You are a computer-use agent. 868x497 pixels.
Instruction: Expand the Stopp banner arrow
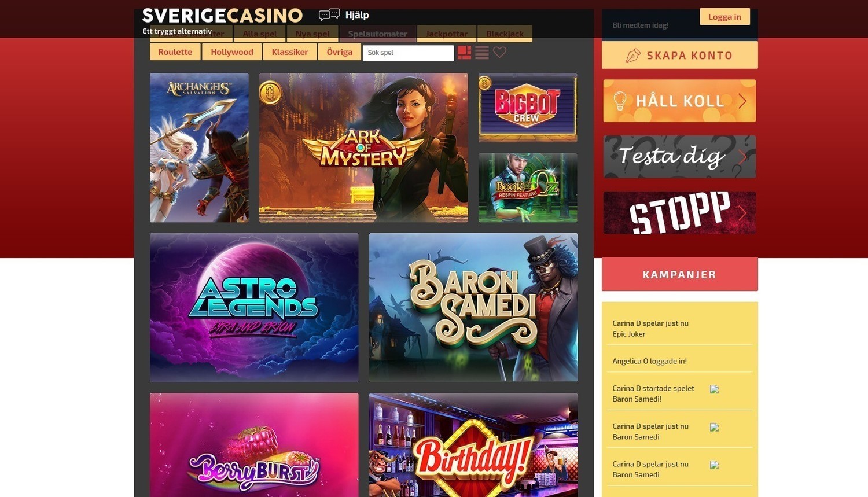click(742, 213)
